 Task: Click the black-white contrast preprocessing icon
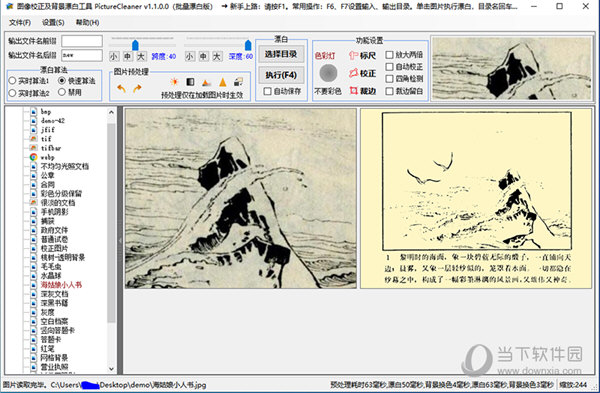190,82
